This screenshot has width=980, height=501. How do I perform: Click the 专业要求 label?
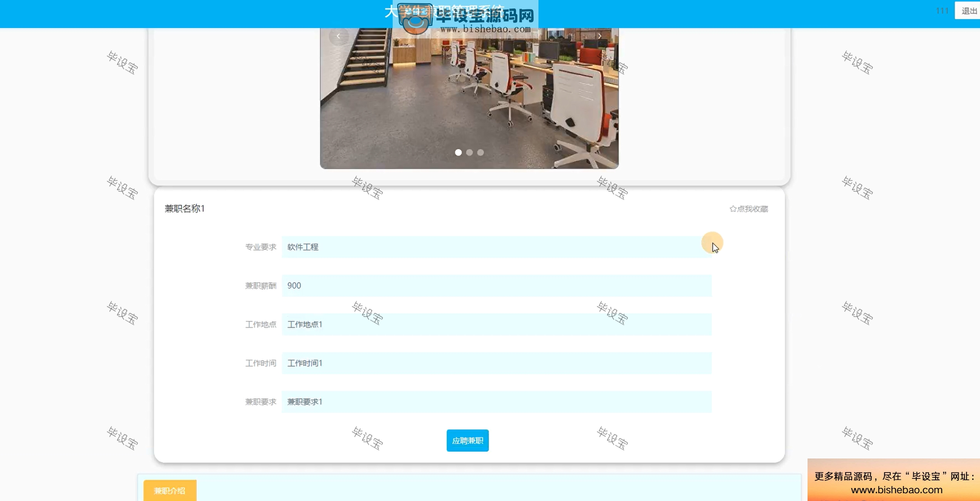pos(261,247)
